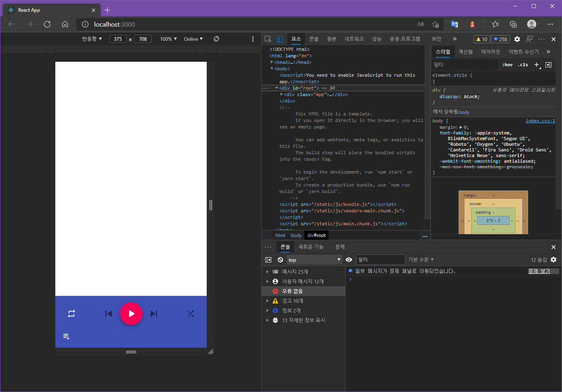Open the top context dropdown
This screenshot has height=392, width=562.
pos(315,260)
